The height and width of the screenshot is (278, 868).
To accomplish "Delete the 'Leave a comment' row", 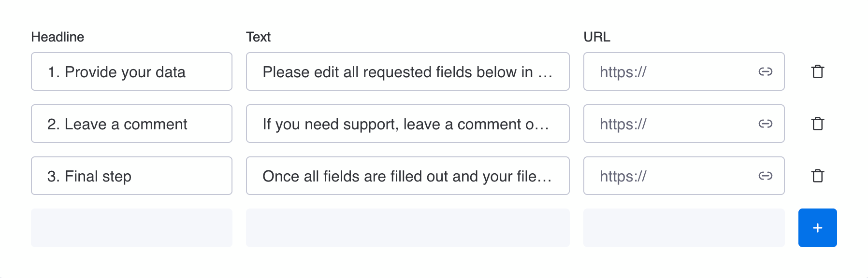I will click(817, 124).
